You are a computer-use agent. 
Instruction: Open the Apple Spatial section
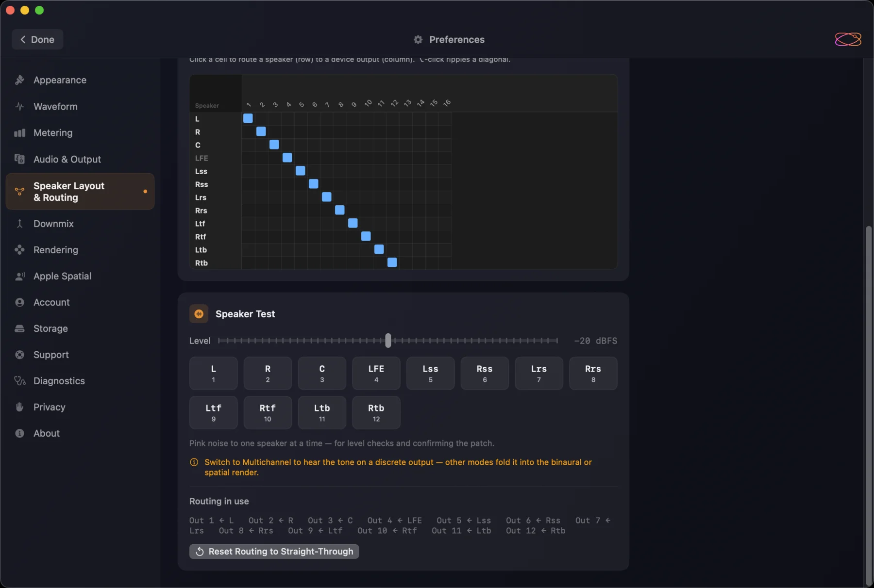(80, 276)
